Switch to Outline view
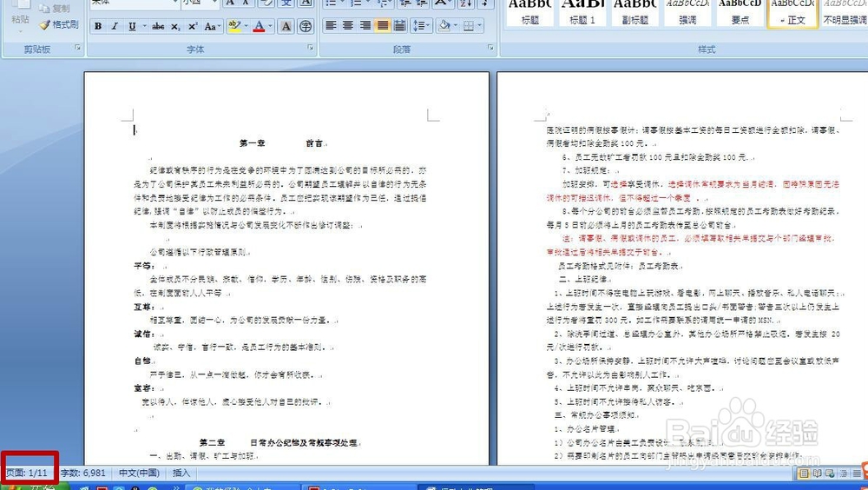868x490 pixels. (843, 473)
